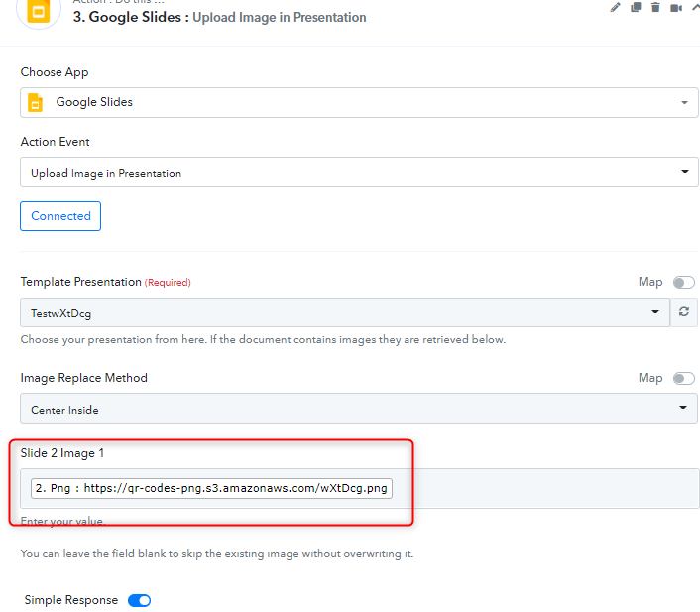Screen dimensions: 700x612
Task: Turn off the Simple Response toggle
Action: 139,600
